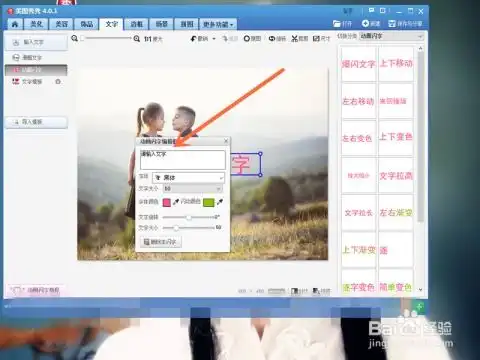Click the styles panel scroll down arrow
Viewport: 480px width, 360px height.
(x=421, y=290)
